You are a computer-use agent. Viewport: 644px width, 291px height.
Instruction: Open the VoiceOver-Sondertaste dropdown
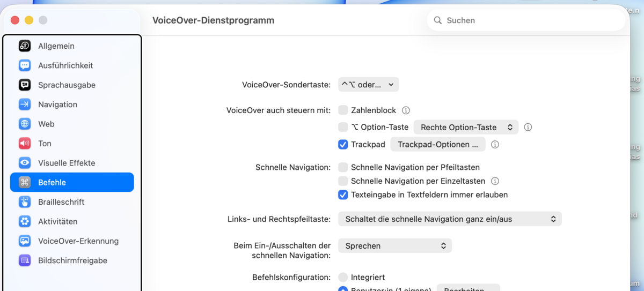(368, 85)
